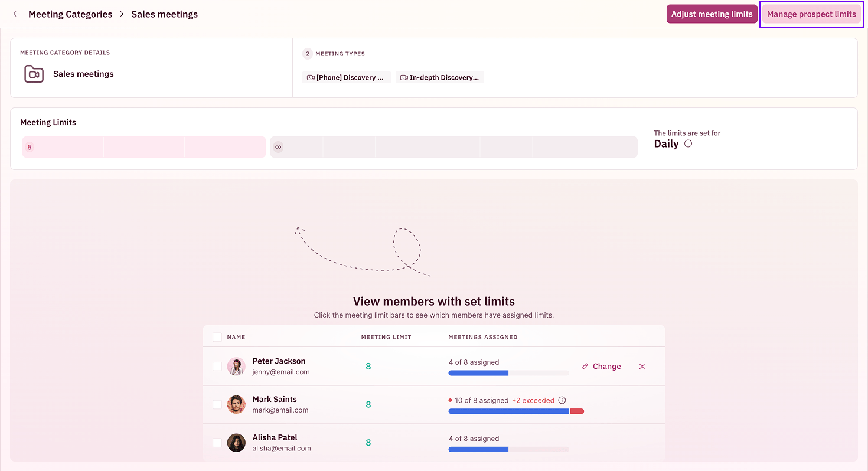Click Adjust meeting limits button
Viewport: 868px width, 471px height.
[x=712, y=14]
